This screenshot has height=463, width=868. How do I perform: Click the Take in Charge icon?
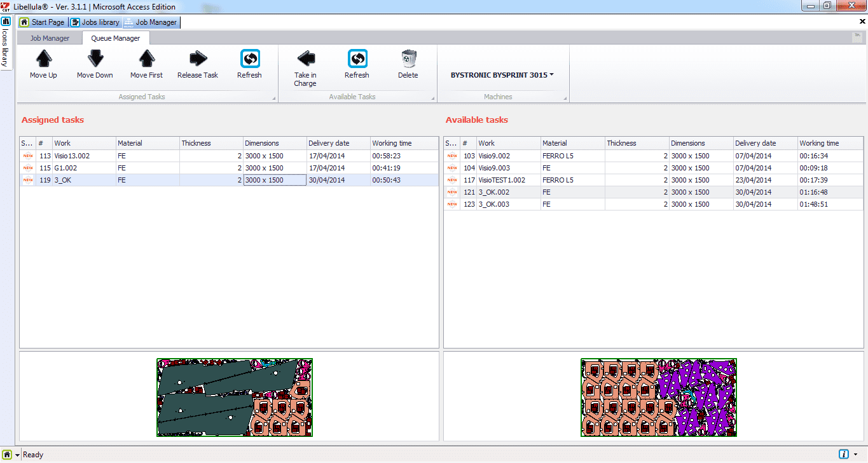pos(305,59)
